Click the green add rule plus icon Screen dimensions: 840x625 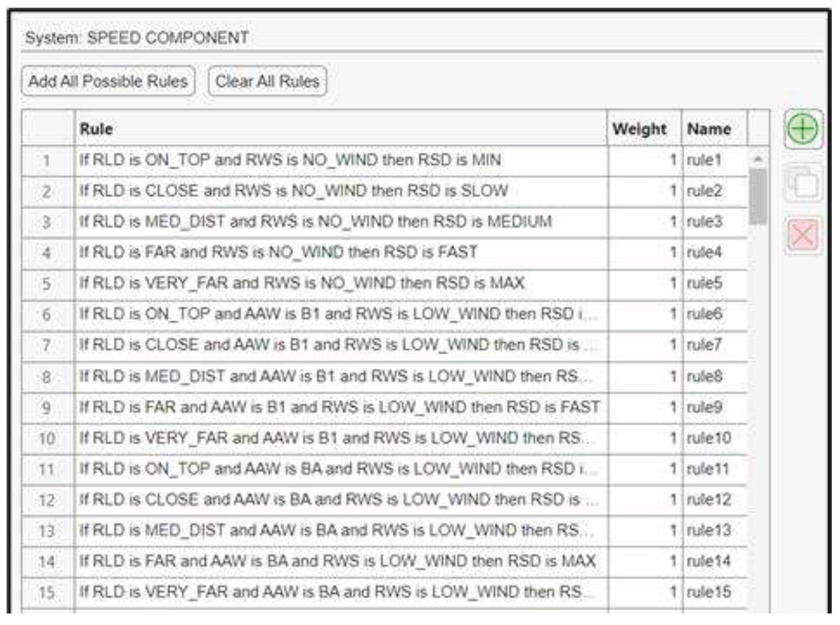click(803, 129)
